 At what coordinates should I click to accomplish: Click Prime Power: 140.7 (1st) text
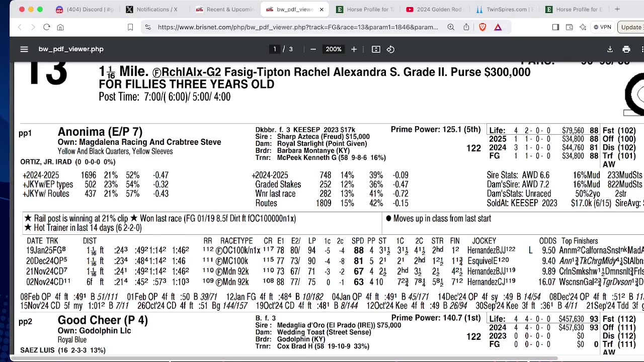pos(436,318)
